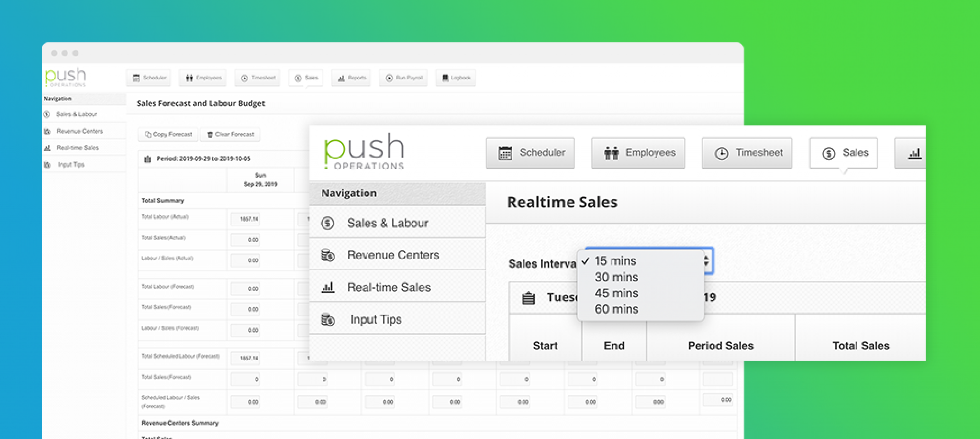Open Input Tips from the sidebar
Viewport: 980px width, 439px height.
pos(376,319)
